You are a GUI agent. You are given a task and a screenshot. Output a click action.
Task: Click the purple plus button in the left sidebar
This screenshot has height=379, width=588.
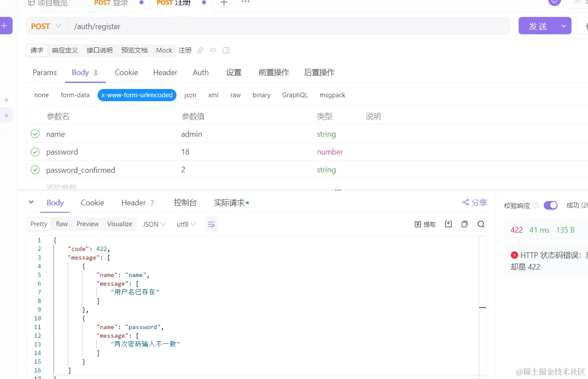pyautogui.click(x=5, y=26)
